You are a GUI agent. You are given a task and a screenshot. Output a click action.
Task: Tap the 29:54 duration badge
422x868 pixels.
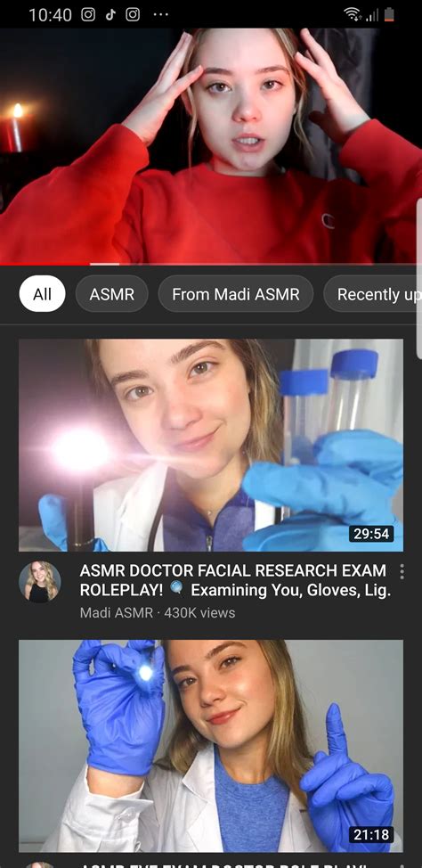click(x=371, y=534)
